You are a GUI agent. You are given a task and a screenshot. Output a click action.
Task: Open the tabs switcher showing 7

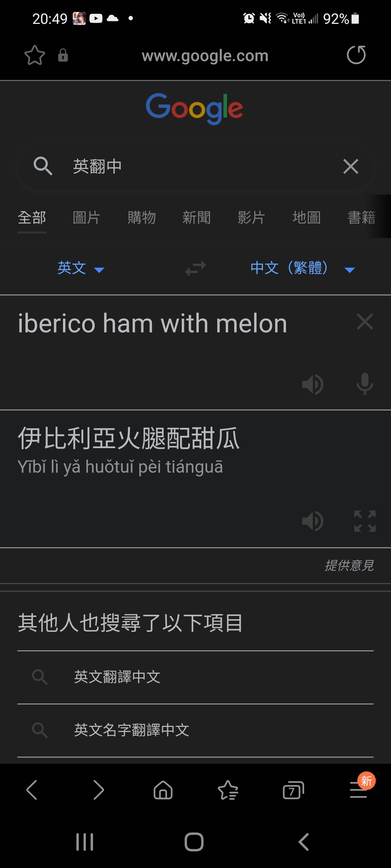(x=293, y=790)
